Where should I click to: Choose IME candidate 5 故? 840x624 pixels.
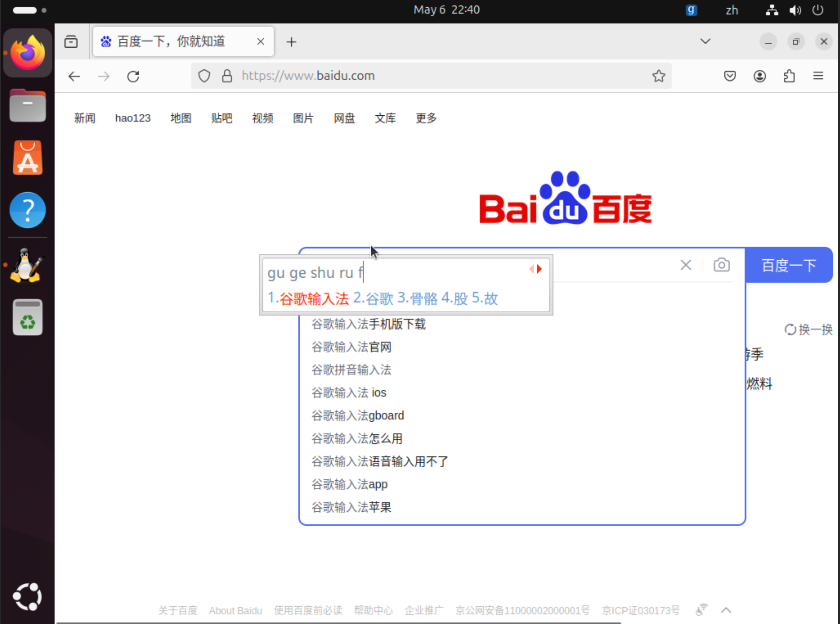click(485, 298)
